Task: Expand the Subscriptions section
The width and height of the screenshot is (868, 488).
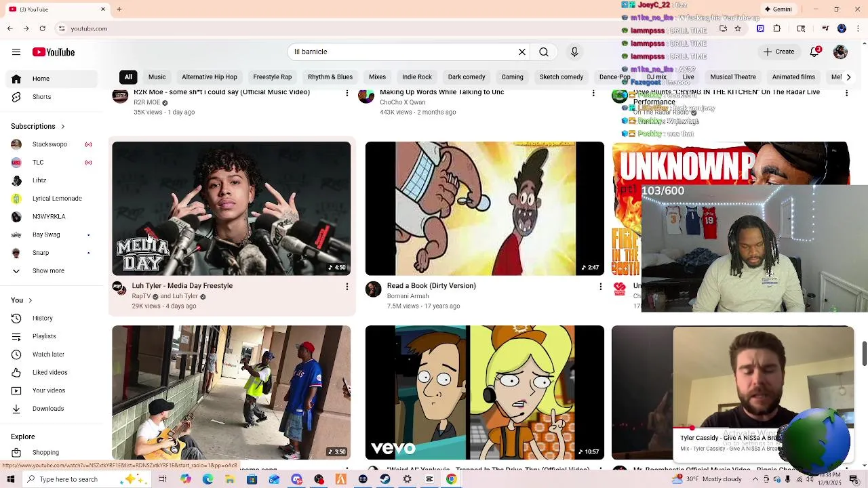Action: [38, 126]
